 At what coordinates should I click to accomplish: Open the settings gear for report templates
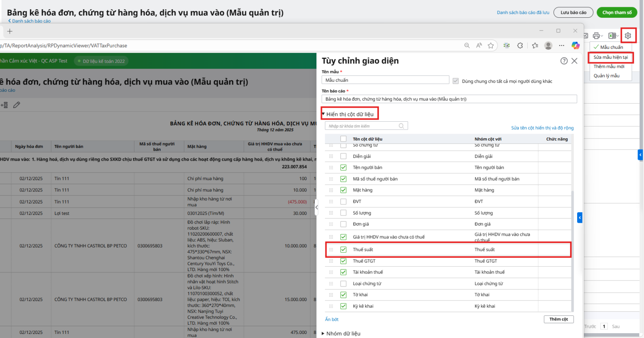[x=627, y=36]
